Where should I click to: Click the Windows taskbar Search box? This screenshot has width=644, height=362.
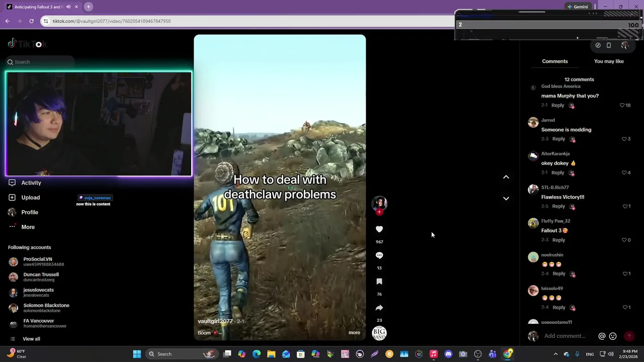coord(183,354)
